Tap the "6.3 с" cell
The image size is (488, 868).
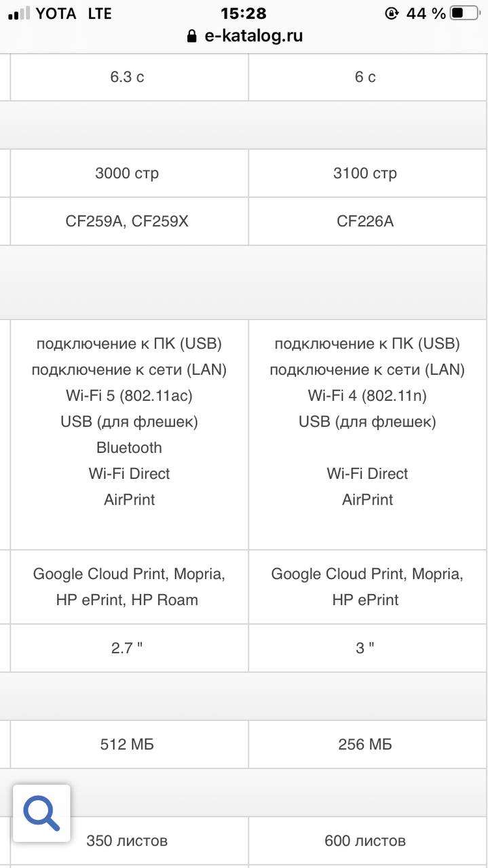coord(127,77)
